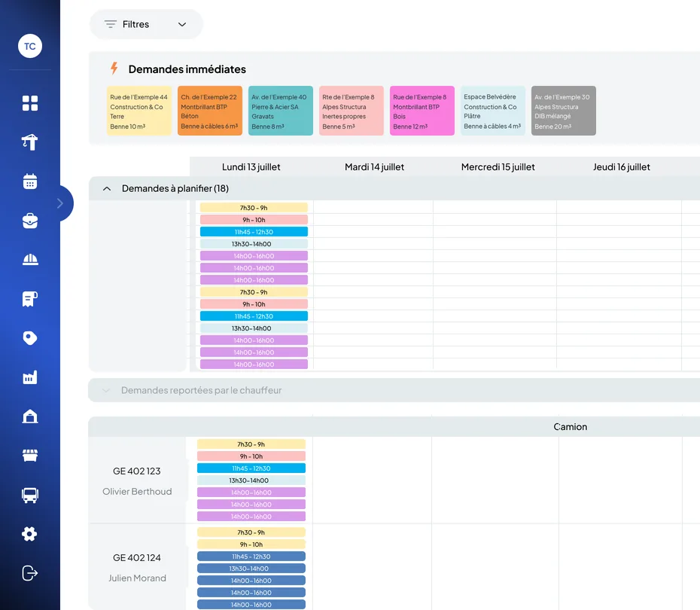Click the Mercredi 15 juillet column header

498,167
